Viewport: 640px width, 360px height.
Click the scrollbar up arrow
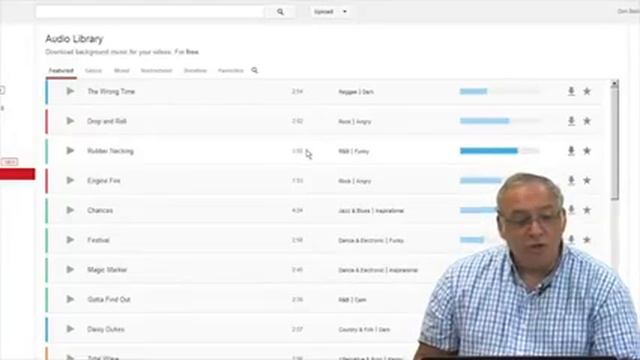(614, 84)
